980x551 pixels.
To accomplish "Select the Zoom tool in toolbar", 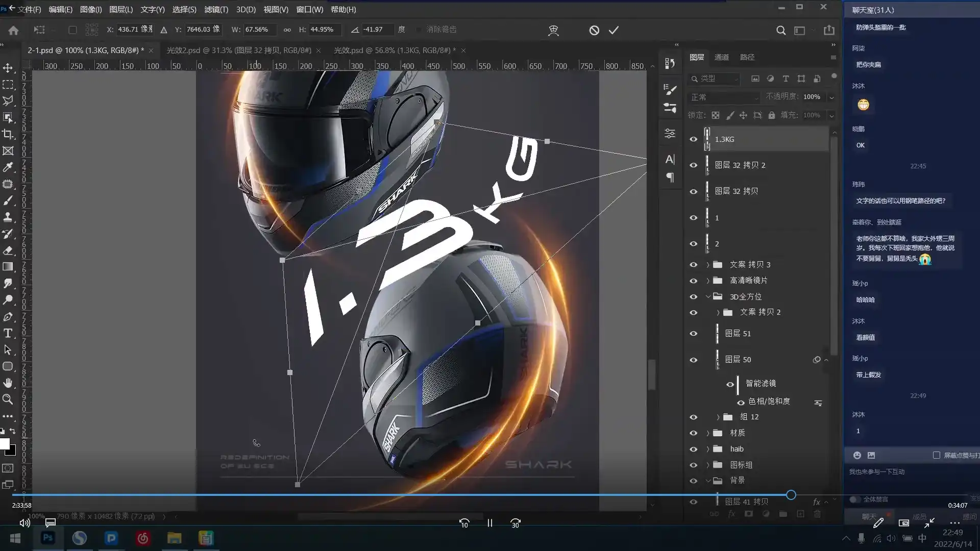I will (8, 399).
